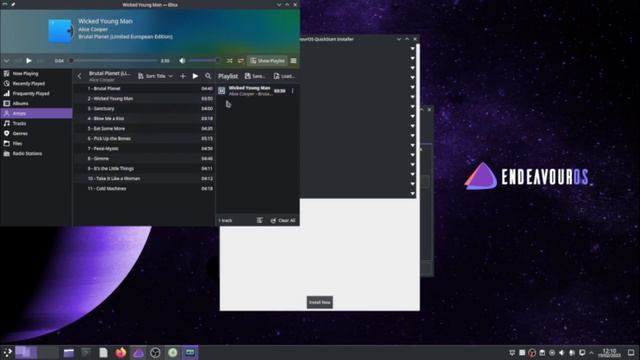The image size is (640, 360).
Task: Select Tracks in the sidebar
Action: pos(36,123)
